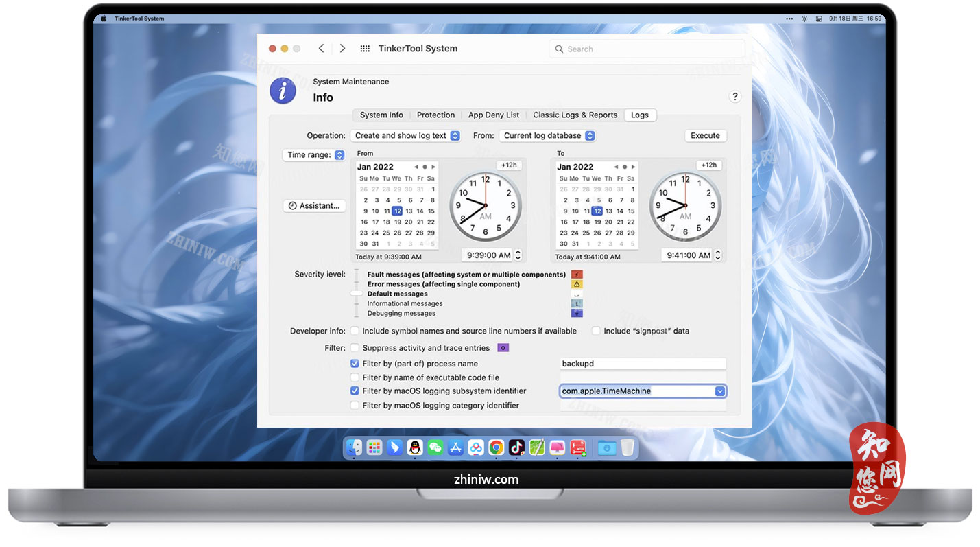Check Filter by macOS logging category identifier
This screenshot has height=547, width=980.
355,406
